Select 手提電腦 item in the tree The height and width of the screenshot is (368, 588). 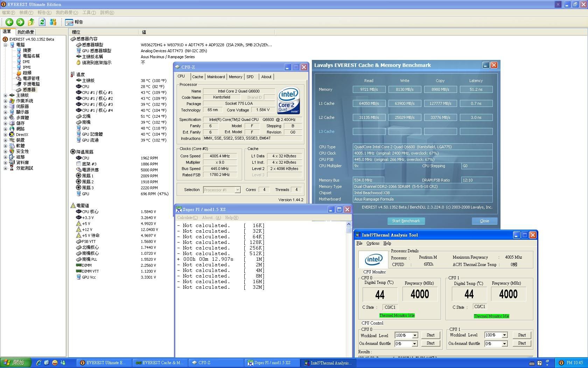click(x=31, y=84)
